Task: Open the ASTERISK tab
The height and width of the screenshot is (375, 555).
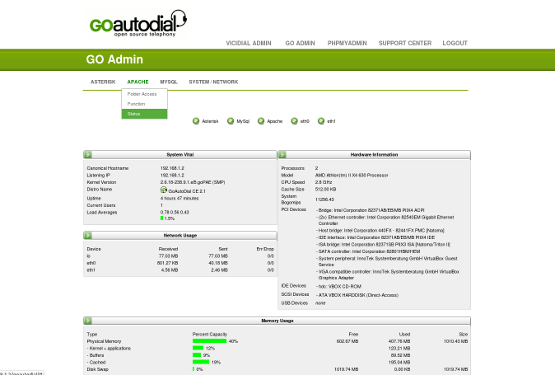Action: coord(103,82)
